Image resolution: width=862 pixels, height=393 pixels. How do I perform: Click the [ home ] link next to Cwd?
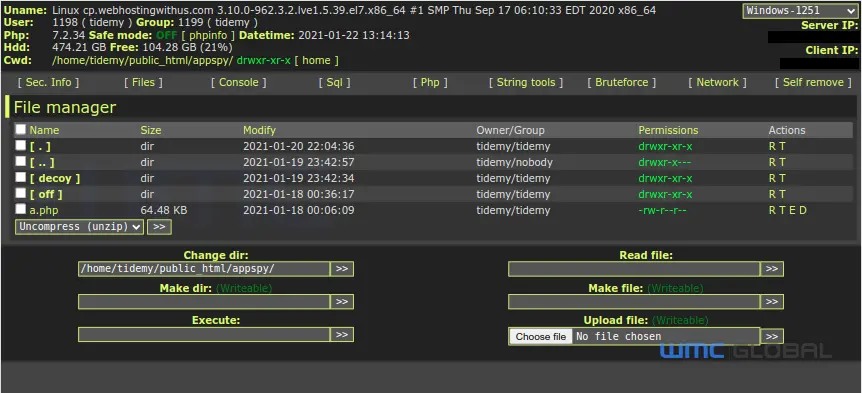pyautogui.click(x=317, y=60)
